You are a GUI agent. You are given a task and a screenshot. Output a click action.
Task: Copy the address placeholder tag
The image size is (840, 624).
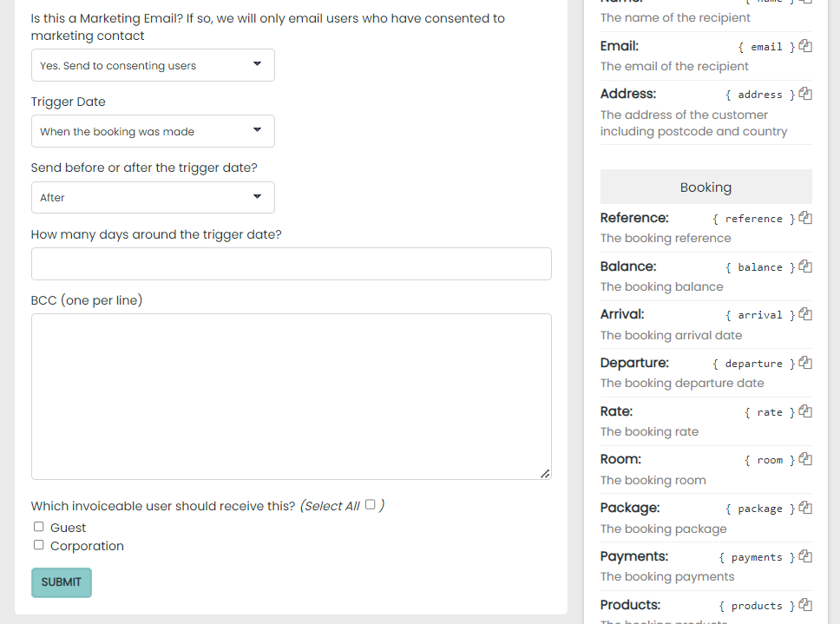tap(805, 94)
